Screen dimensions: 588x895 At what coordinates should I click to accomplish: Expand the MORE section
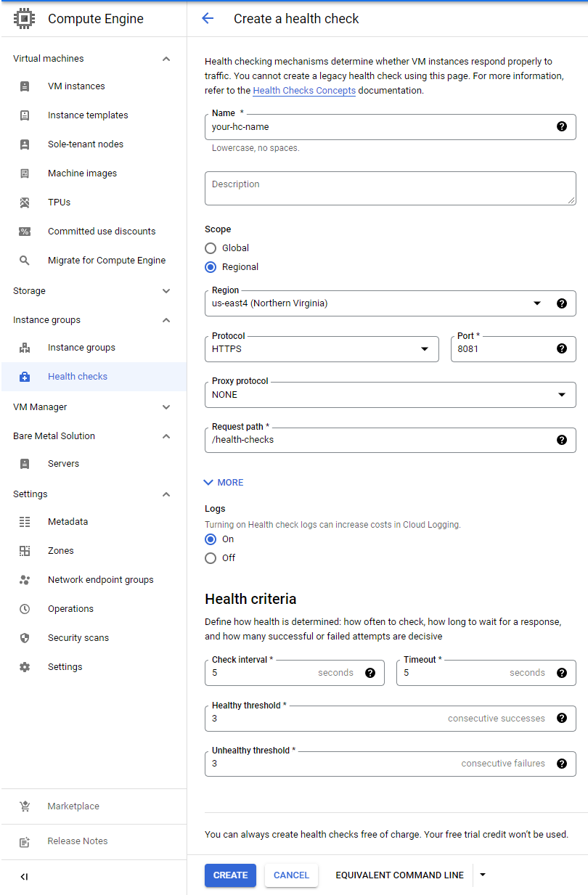(224, 483)
